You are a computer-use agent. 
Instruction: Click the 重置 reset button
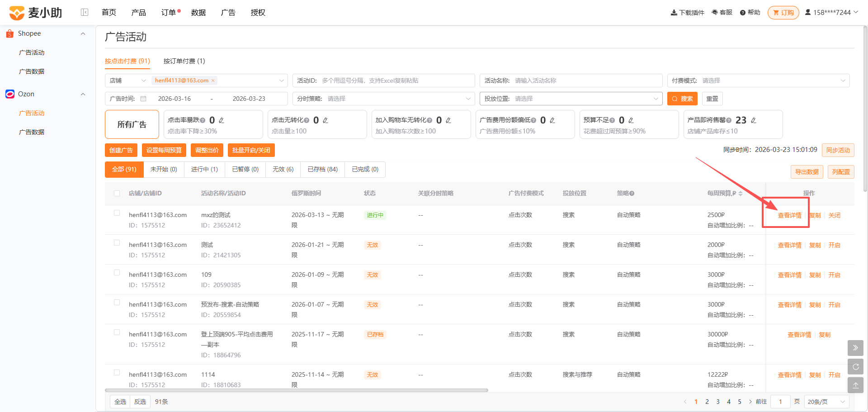click(x=712, y=99)
